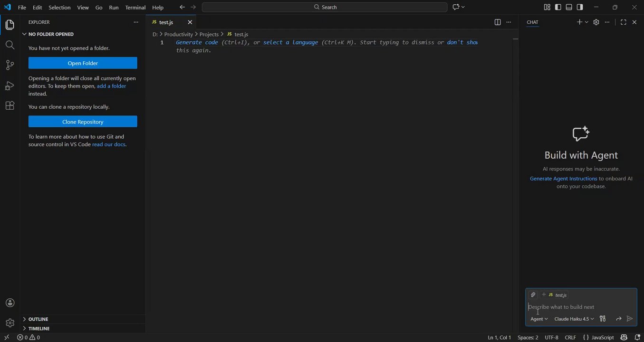Click the Generate code link in editor
The width and height of the screenshot is (644, 342).
(197, 42)
